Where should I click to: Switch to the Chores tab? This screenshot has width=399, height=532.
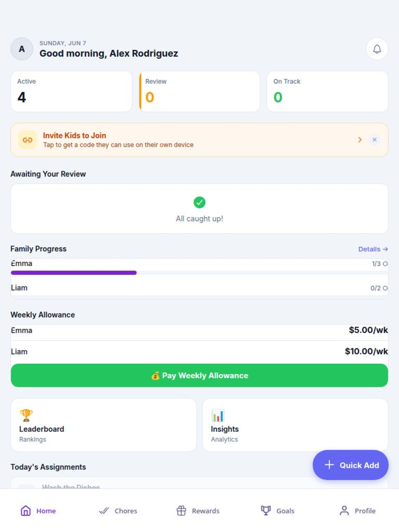(x=118, y=511)
